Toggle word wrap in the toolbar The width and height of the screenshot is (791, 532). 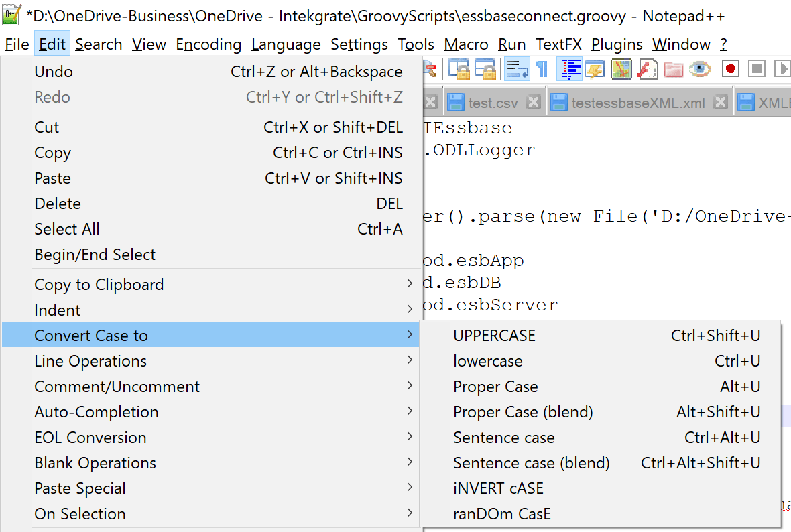tap(515, 69)
